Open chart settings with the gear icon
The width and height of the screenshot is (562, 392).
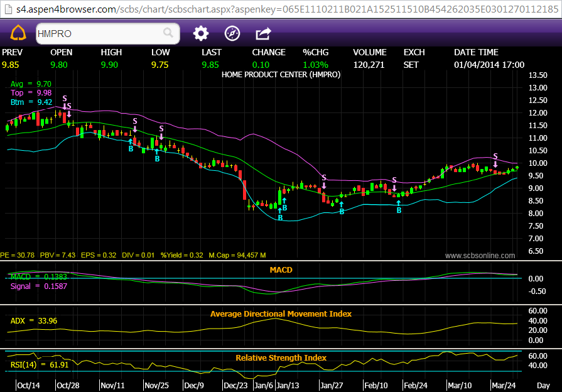tap(200, 33)
